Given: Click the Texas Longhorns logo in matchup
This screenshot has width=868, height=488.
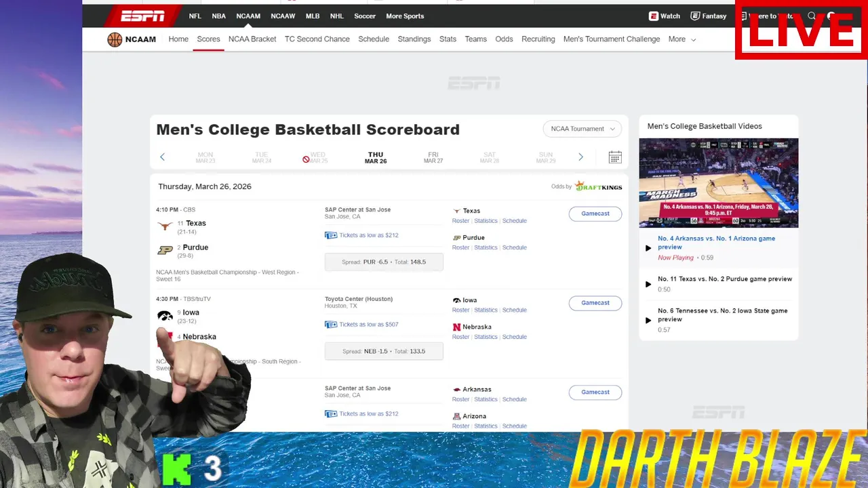Looking at the screenshot, I should tap(165, 226).
